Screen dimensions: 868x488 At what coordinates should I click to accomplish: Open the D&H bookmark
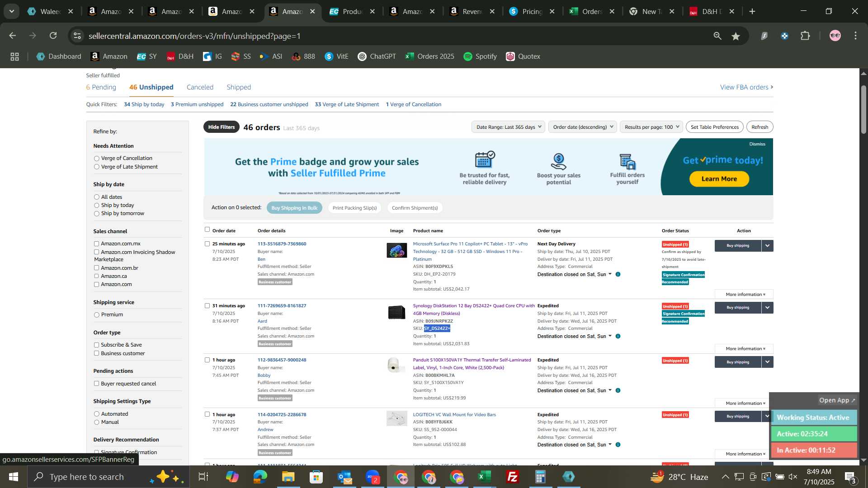pyautogui.click(x=180, y=56)
